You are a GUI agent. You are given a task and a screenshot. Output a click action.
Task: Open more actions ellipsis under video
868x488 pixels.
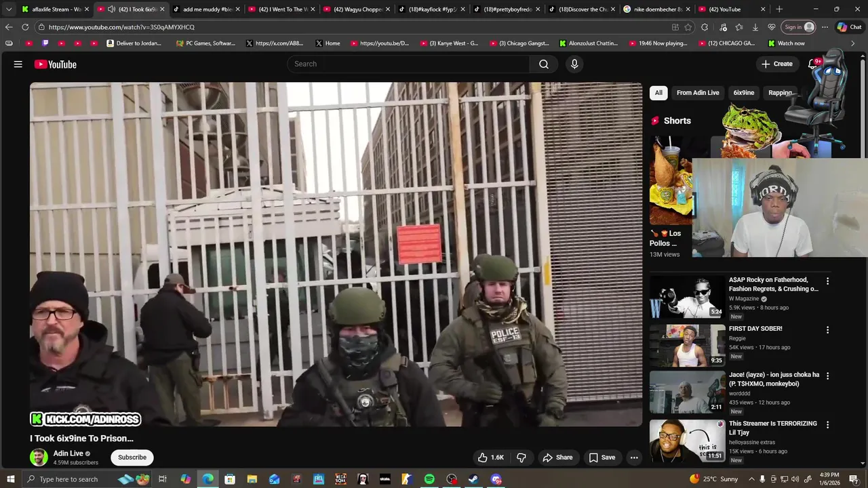point(634,457)
